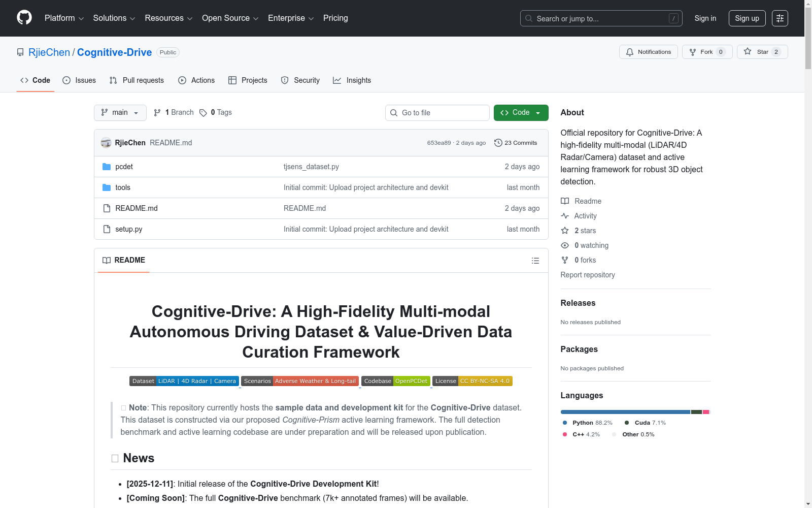
Task: Open the Cognitive-Drive repository link
Action: tap(114, 52)
